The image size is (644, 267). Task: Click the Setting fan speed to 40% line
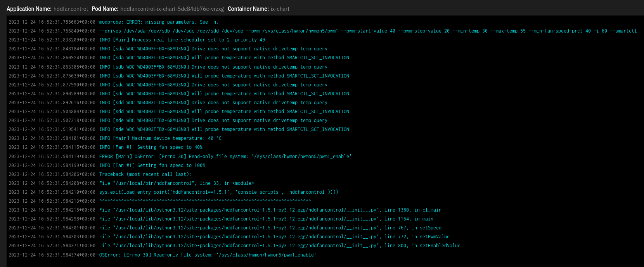tap(151, 147)
